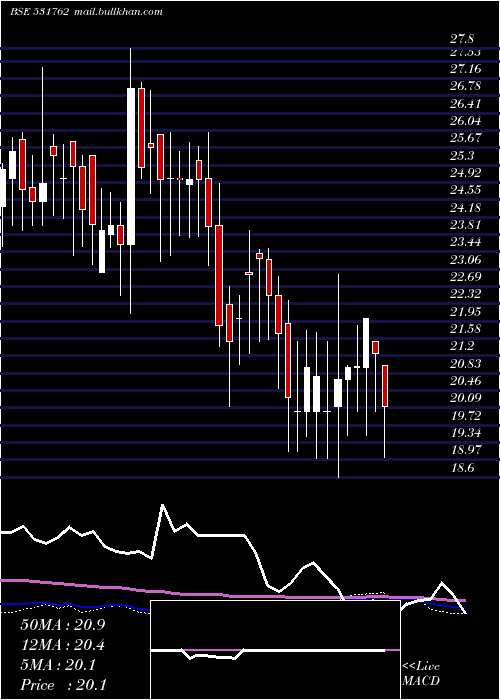
Task: Select the 26.04 price axis label
Action: click(x=466, y=121)
